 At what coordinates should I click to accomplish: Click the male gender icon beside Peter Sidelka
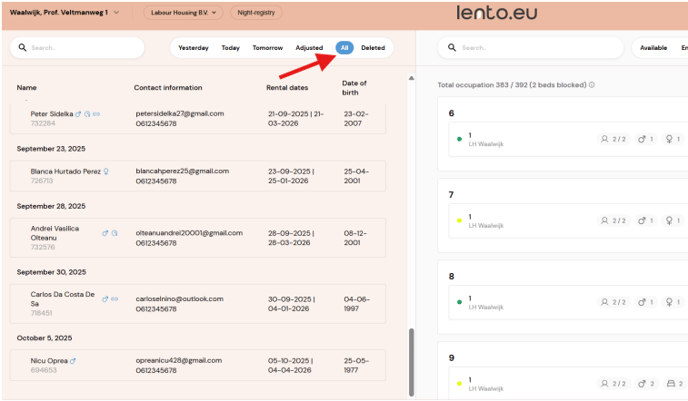(78, 114)
